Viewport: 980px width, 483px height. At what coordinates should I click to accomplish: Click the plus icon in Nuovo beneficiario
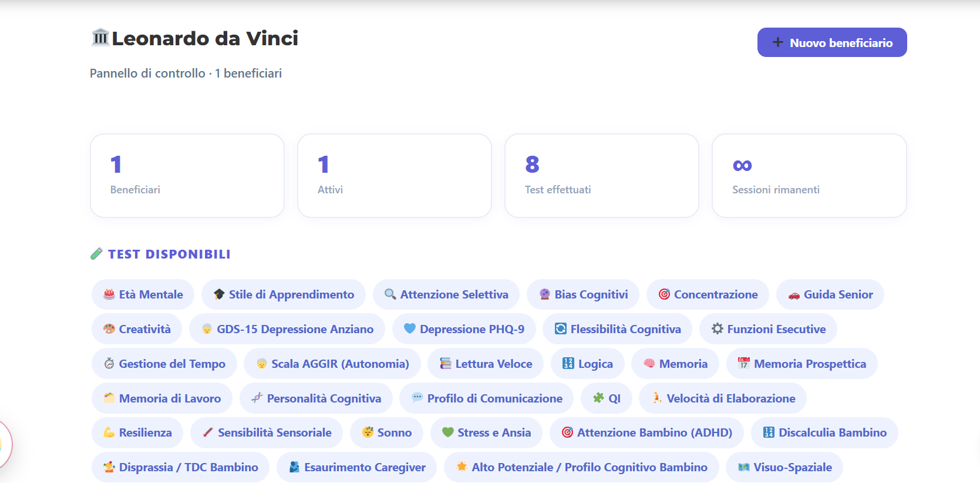[777, 42]
